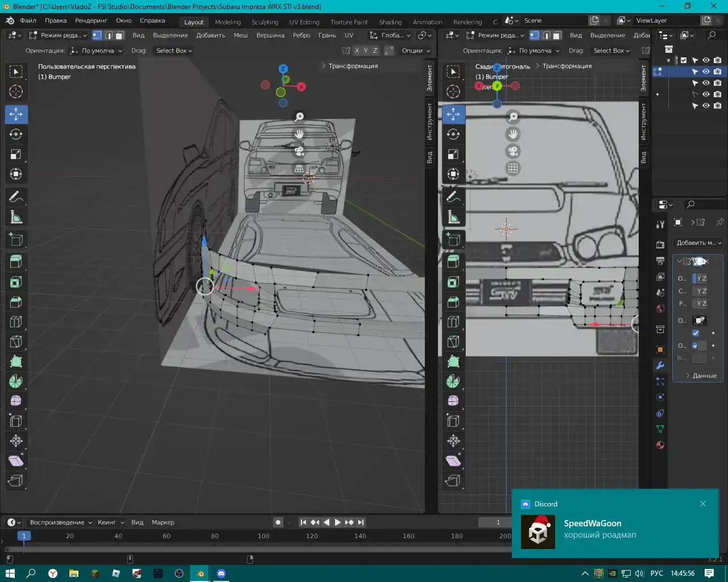Select the Knife tool in left viewport

coord(16,342)
